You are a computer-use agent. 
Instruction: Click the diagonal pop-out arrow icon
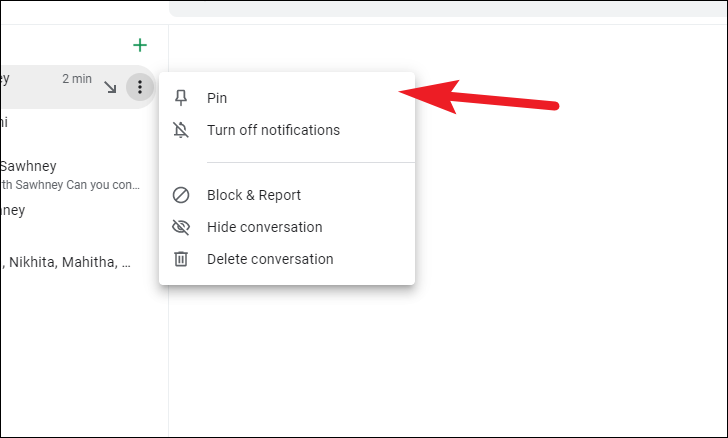point(110,87)
